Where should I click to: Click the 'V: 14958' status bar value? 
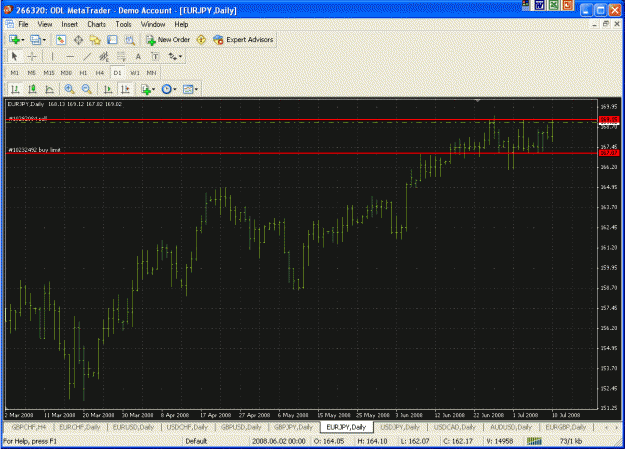[x=499, y=441]
